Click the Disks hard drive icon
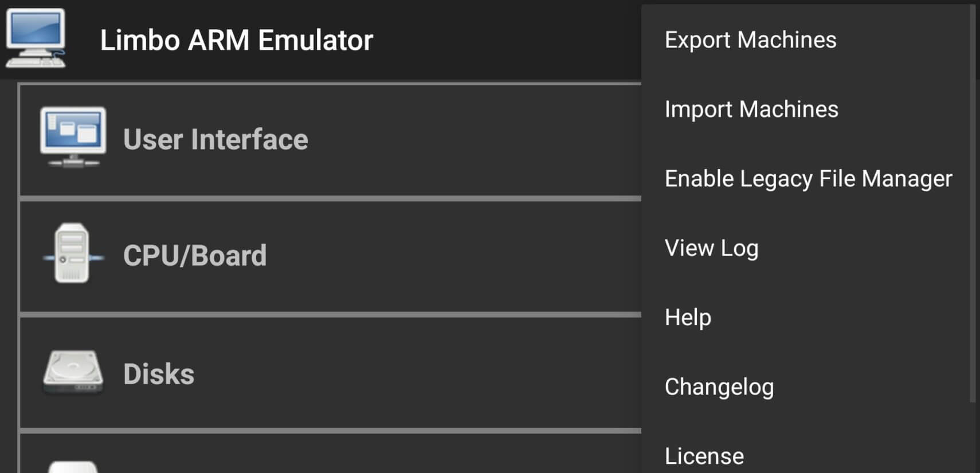980x473 pixels. tap(73, 372)
